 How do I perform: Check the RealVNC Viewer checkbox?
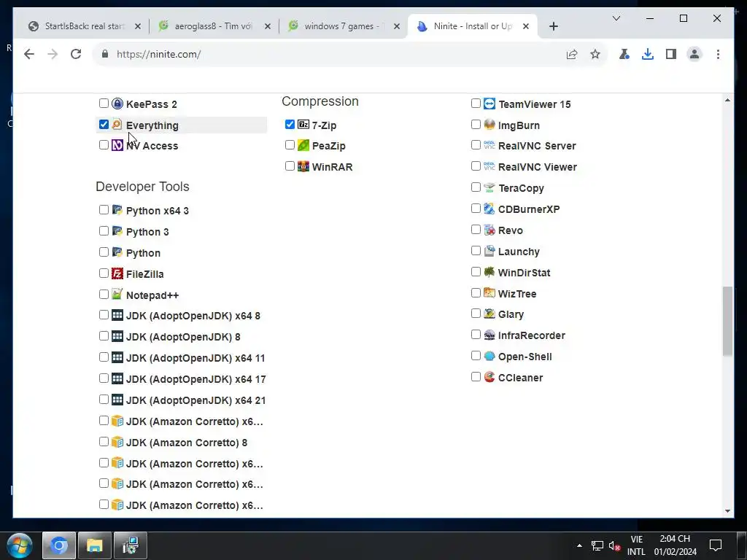476,166
